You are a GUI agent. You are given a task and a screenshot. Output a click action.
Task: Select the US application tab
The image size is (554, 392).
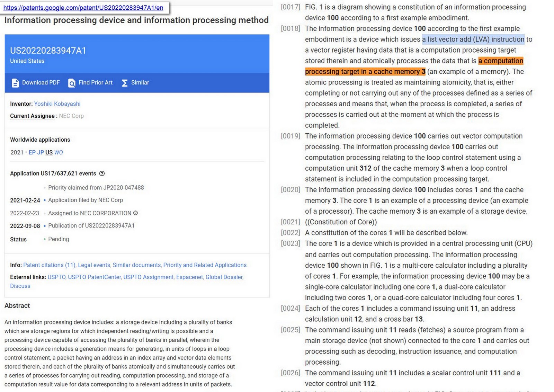[x=49, y=152]
